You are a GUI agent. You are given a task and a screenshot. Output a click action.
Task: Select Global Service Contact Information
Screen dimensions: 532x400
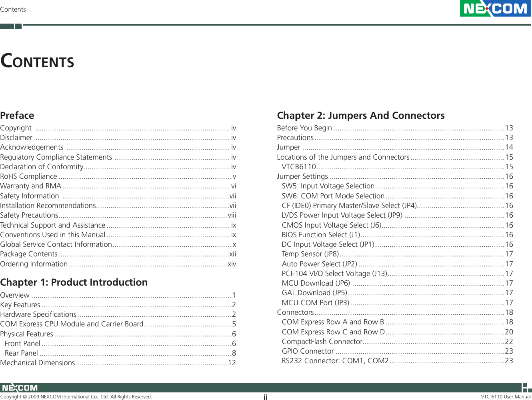point(118,244)
